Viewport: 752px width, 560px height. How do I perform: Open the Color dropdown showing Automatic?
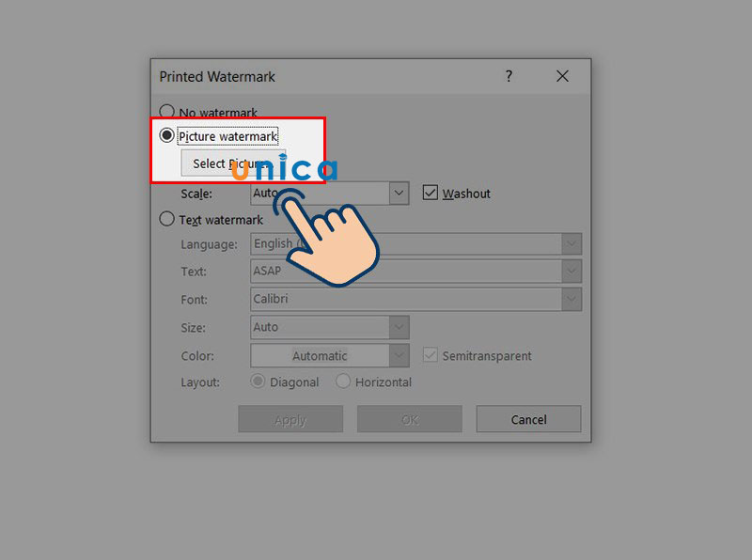330,356
